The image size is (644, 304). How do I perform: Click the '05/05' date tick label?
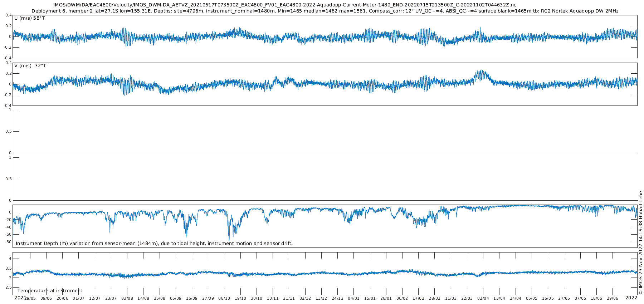point(532,298)
